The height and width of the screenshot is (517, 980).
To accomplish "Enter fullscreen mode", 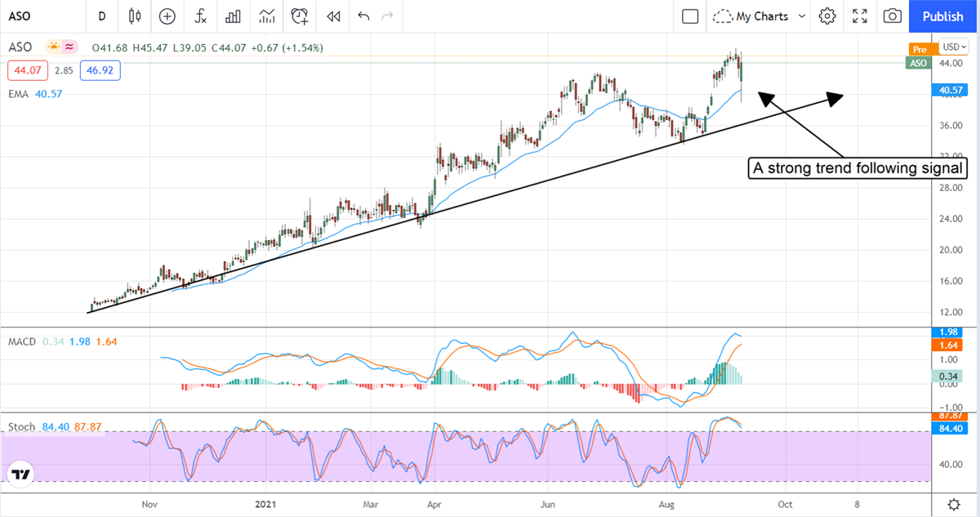I will pos(860,16).
